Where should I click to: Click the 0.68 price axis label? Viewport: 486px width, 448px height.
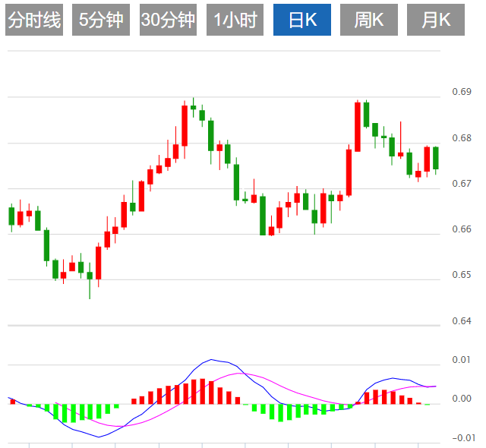point(462,138)
